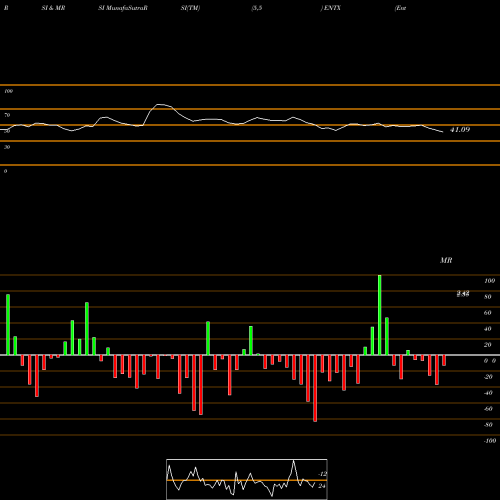Viewport: 500px width, 500px height.
Task: Select the tallest green MR bar
Action: coord(380,315)
